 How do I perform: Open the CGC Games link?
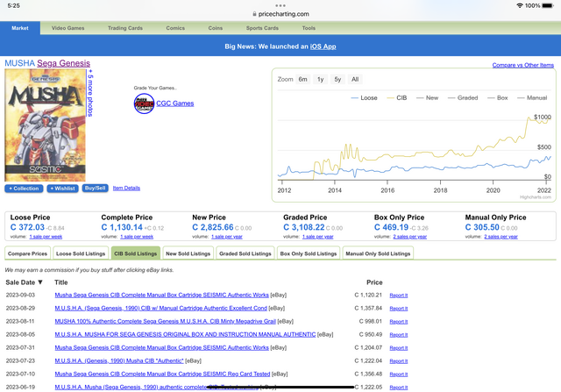pyautogui.click(x=175, y=103)
